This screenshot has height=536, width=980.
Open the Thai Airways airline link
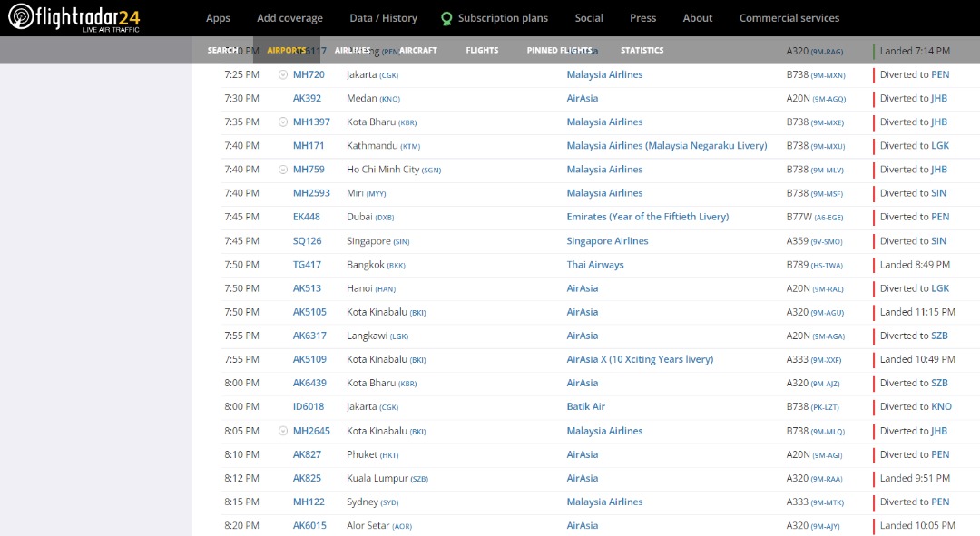pos(595,264)
